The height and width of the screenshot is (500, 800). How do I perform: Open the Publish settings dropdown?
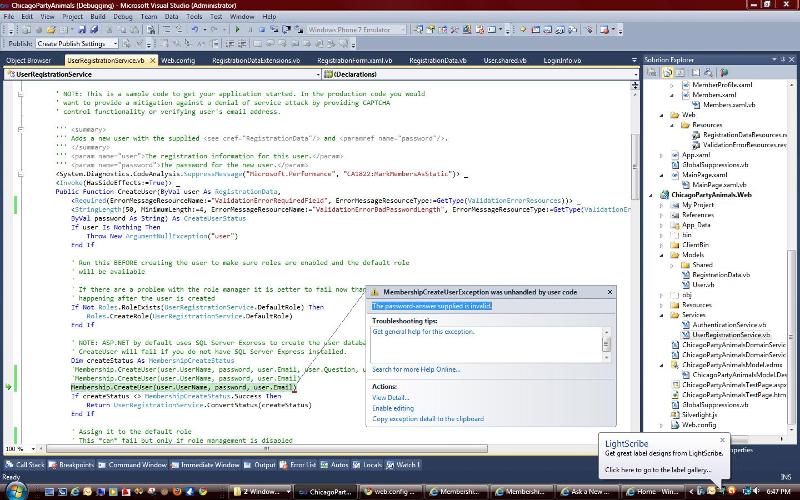(x=115, y=44)
